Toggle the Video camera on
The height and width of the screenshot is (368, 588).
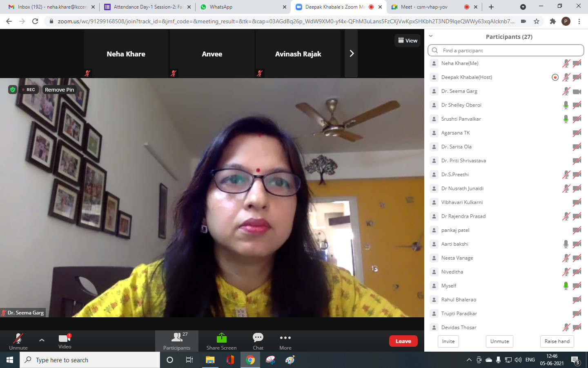(65, 339)
